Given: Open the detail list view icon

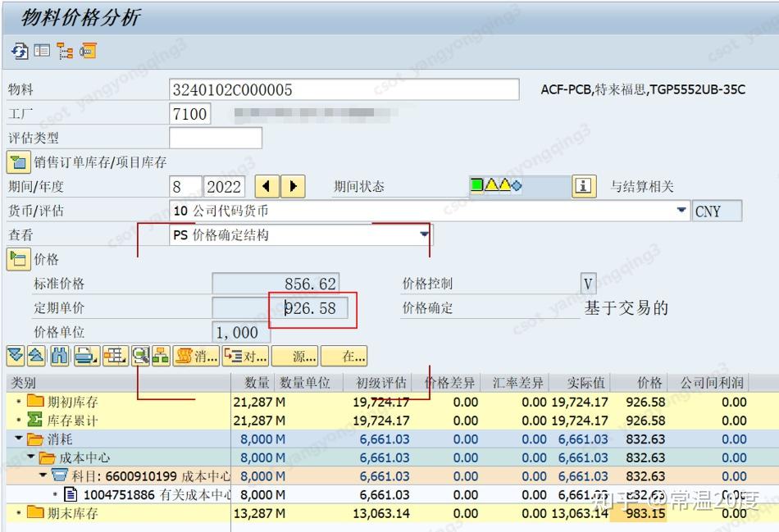Looking at the screenshot, I should pyautogui.click(x=41, y=49).
